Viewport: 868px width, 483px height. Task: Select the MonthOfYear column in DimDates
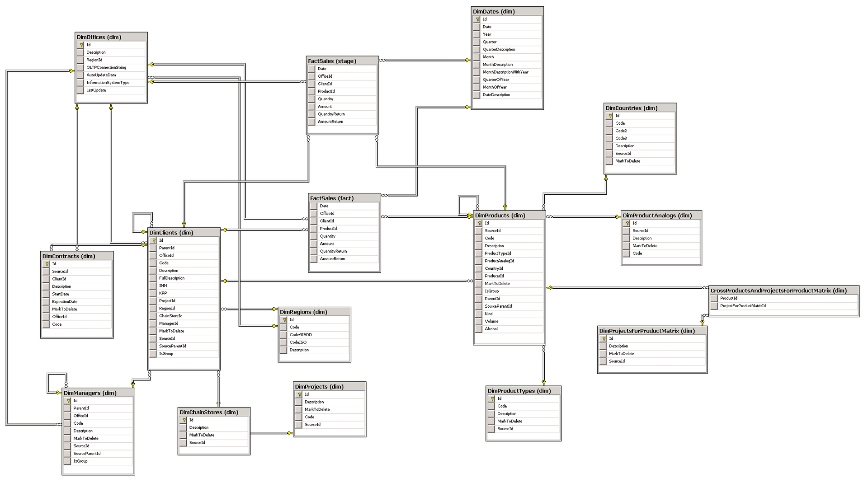[507, 87]
